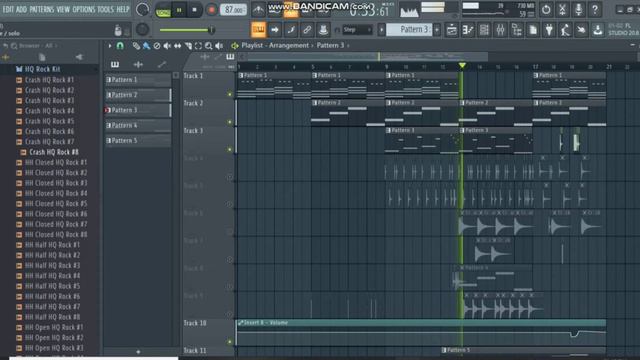Open the playlist options menu arrow
This screenshot has height=360, width=640.
[110, 46]
